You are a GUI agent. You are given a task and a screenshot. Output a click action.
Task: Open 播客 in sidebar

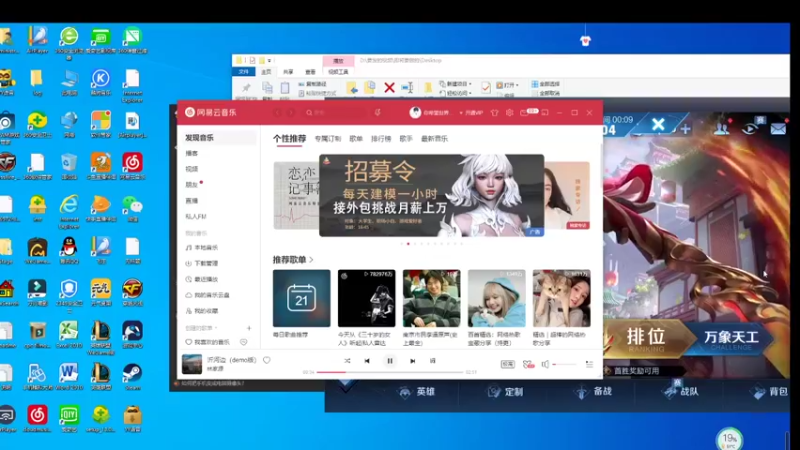point(192,153)
